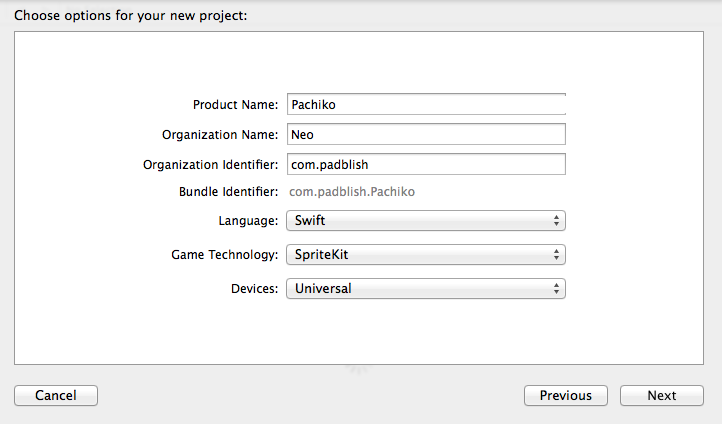The width and height of the screenshot is (722, 424).
Task: Go back with the Previous button
Action: point(565,395)
